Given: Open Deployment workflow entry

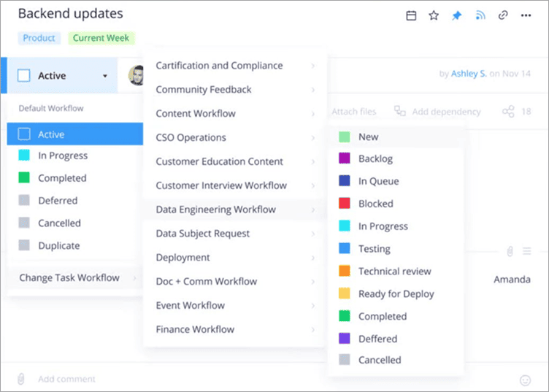Looking at the screenshot, I should [234, 258].
